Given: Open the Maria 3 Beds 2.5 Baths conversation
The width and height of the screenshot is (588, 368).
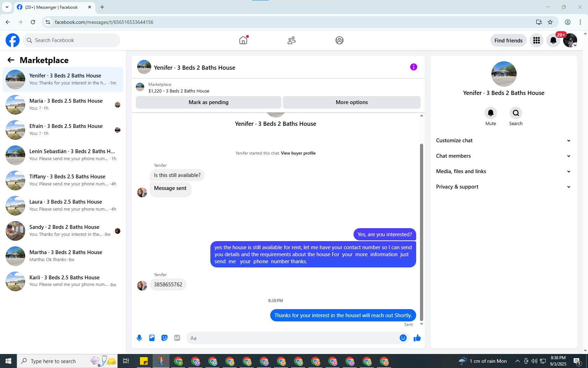Looking at the screenshot, I should point(63,105).
